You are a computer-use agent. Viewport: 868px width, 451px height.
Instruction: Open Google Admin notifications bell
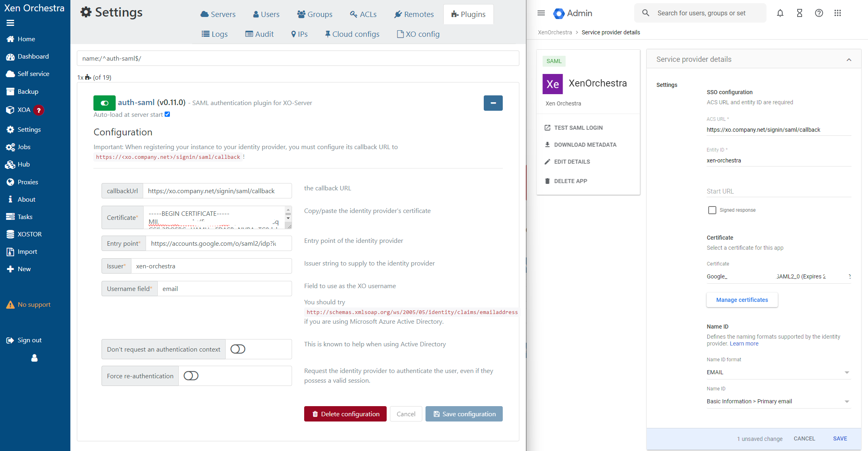[x=780, y=13]
